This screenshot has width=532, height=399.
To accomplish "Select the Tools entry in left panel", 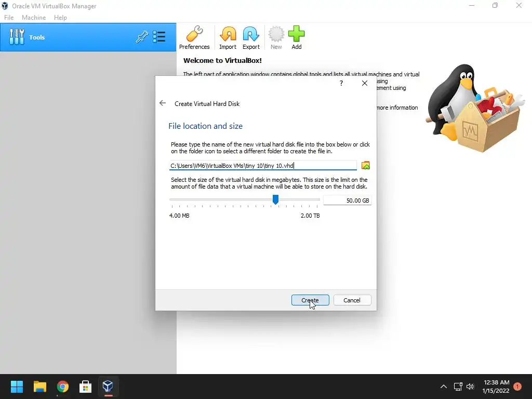I will [88, 37].
